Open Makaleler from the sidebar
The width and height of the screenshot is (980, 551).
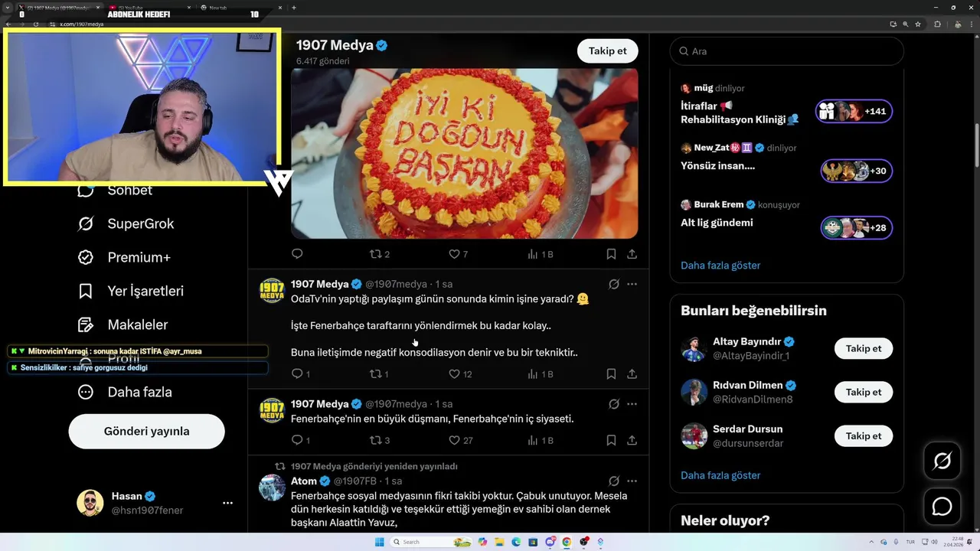coord(122,324)
